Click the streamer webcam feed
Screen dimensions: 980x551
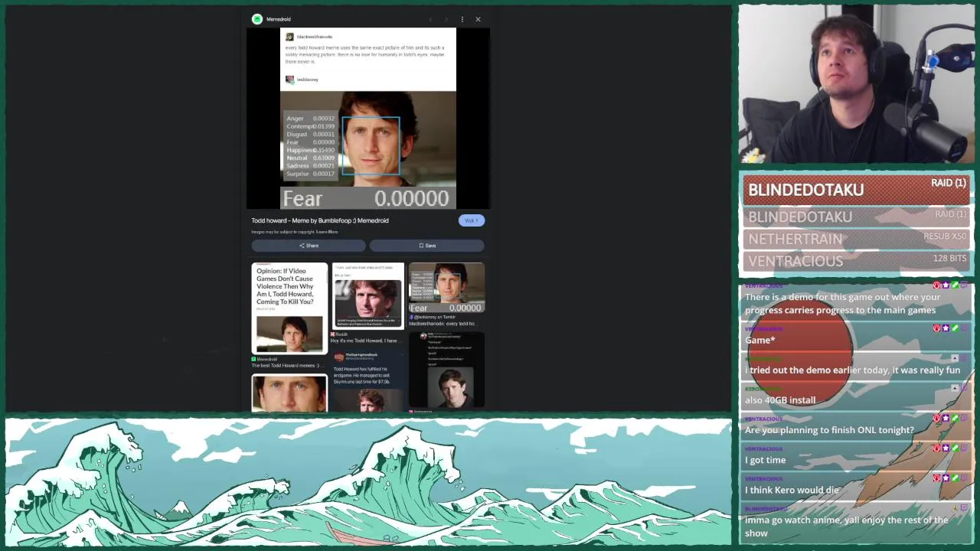[856, 84]
